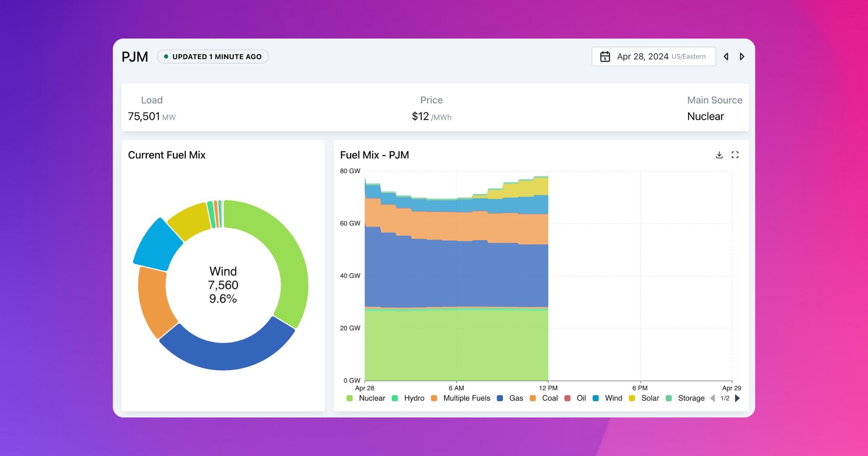Toggle the Solar series off
The image size is (868, 456).
pos(650,398)
